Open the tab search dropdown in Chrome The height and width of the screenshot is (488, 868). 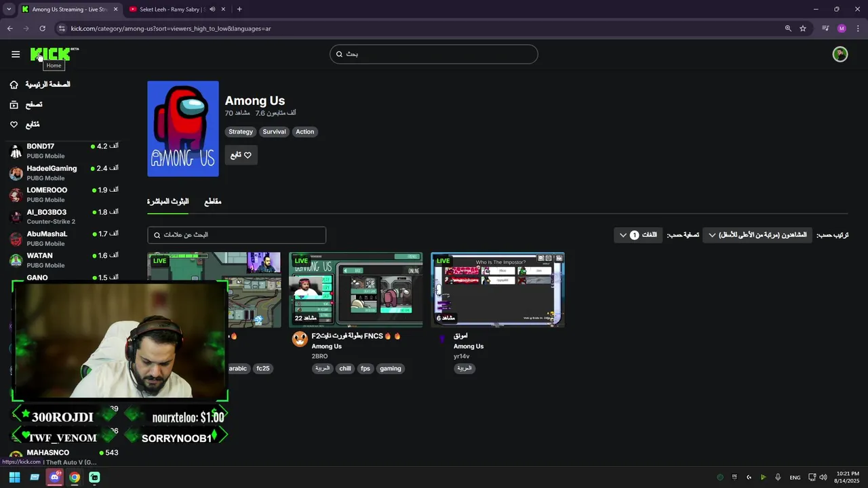9,9
